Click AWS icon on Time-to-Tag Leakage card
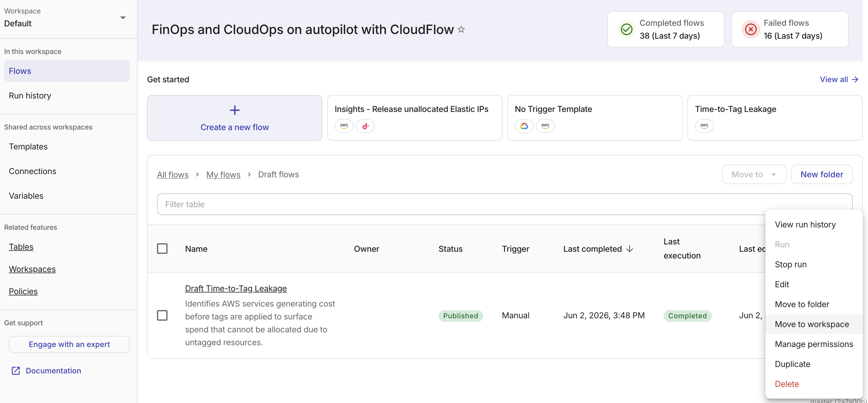The image size is (868, 403). (704, 126)
